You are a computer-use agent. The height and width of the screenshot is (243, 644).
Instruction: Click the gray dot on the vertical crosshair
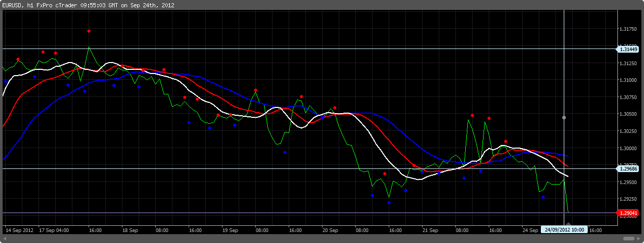(564, 117)
